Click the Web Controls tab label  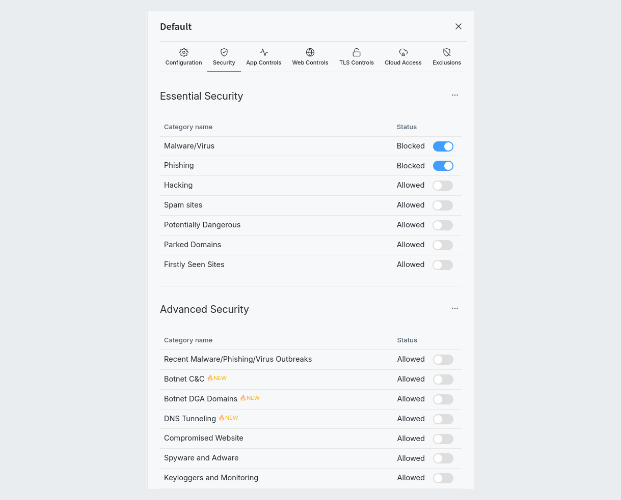pos(310,63)
